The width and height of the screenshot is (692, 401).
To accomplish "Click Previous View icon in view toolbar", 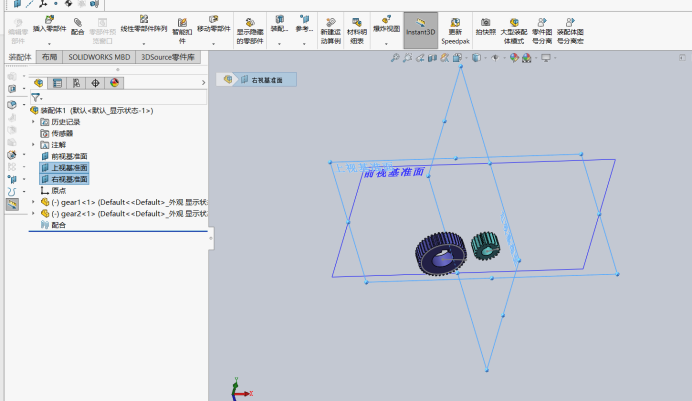I will pyautogui.click(x=420, y=58).
